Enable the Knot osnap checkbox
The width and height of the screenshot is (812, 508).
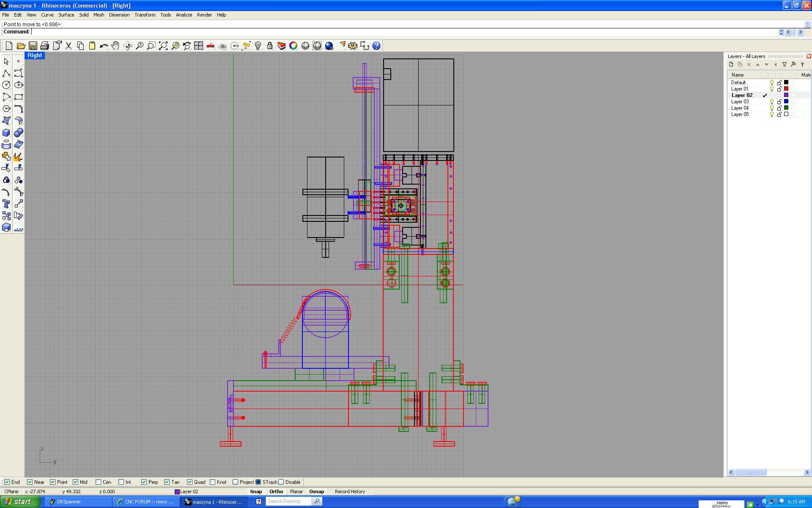(213, 482)
